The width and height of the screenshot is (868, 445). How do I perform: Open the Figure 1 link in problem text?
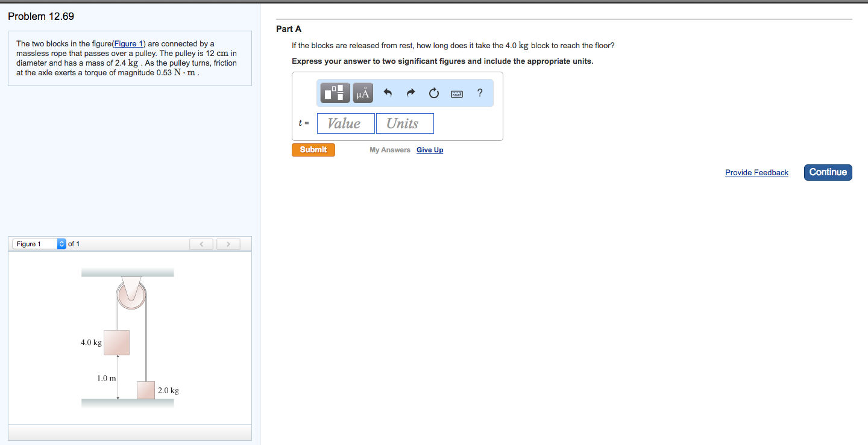tap(130, 44)
